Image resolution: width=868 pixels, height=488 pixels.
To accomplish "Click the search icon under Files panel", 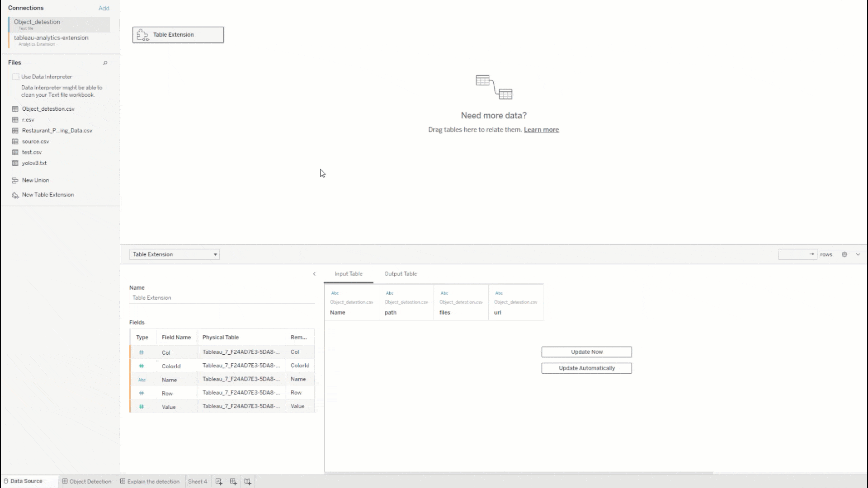I will coord(105,62).
